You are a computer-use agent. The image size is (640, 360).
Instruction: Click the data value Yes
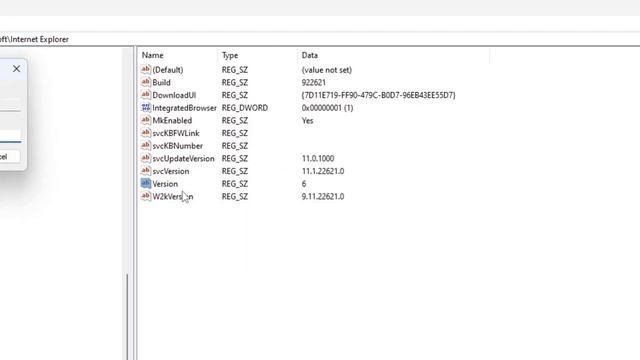[308, 120]
